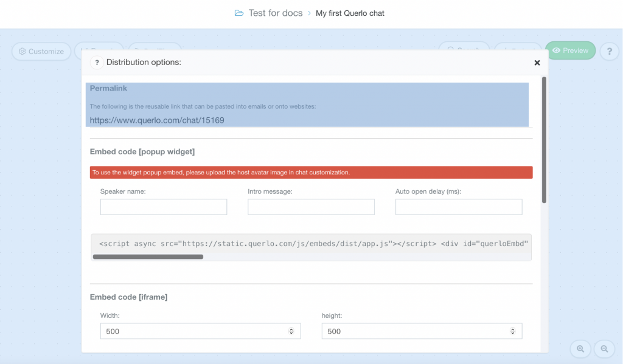This screenshot has width=623, height=364.
Task: Focus the Intro message field
Action: point(311,207)
